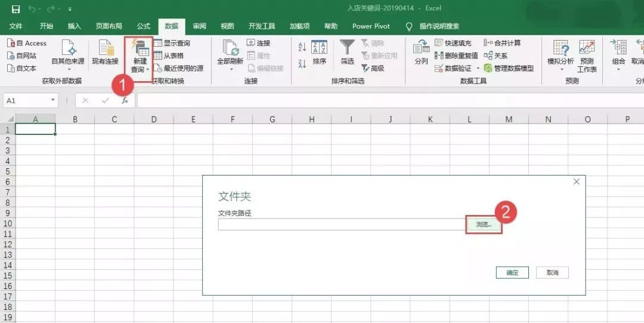Click the formula bar input
644x323 pixels.
tap(390, 100)
